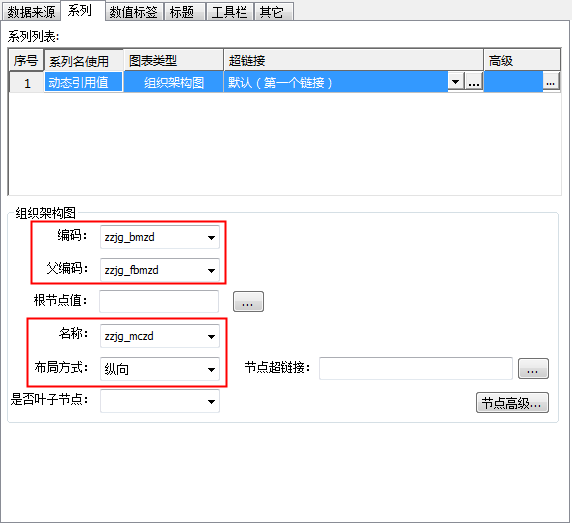Open the 父编码 combo box
The width and height of the screenshot is (572, 524).
160,270
